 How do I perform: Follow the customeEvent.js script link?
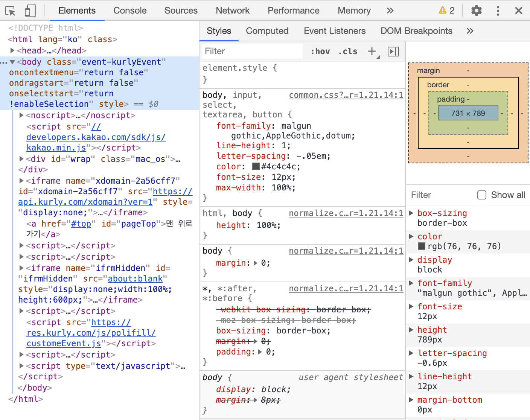91,333
